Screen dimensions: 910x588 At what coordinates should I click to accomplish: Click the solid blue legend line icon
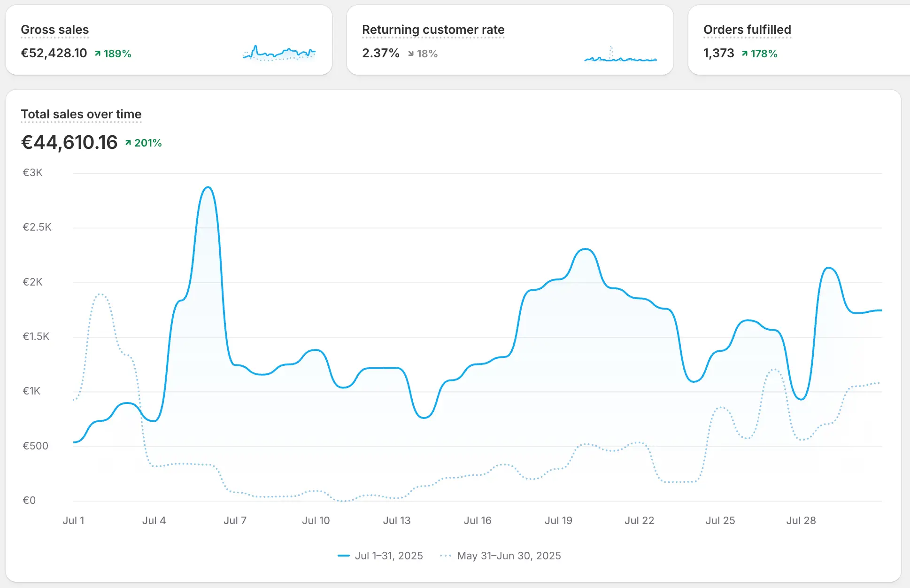(x=344, y=556)
